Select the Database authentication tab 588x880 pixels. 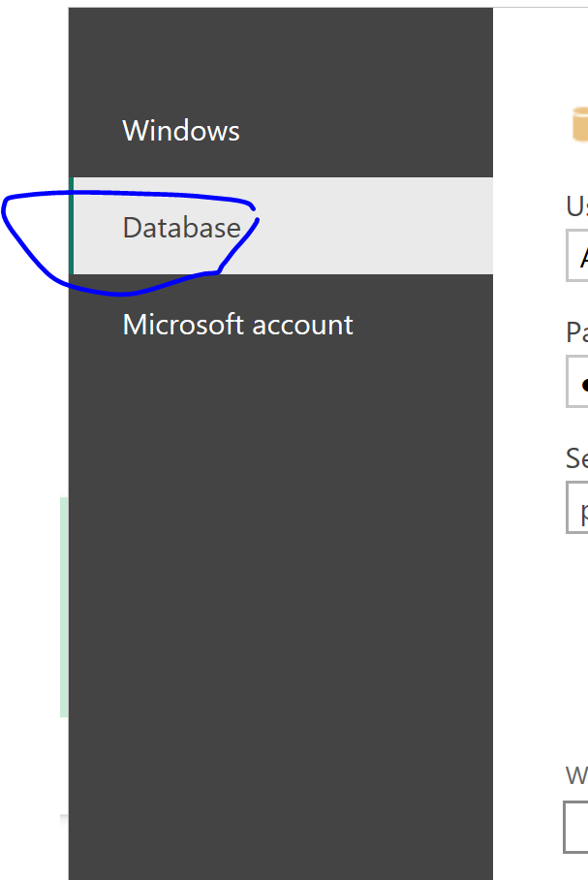click(281, 226)
